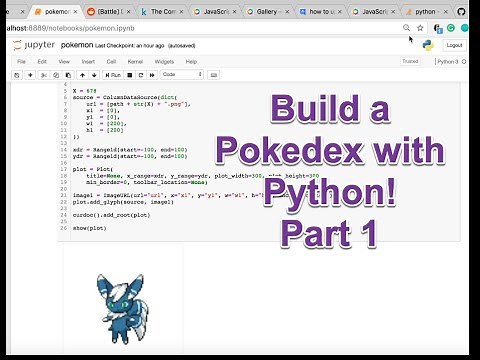Interrupt the kernel with stop icon
The image size is (480, 360).
coord(130,75)
